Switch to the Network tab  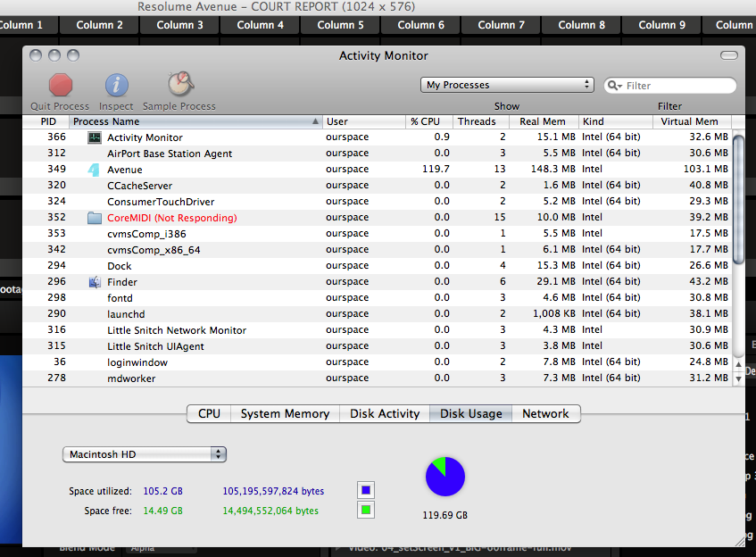[545, 414]
